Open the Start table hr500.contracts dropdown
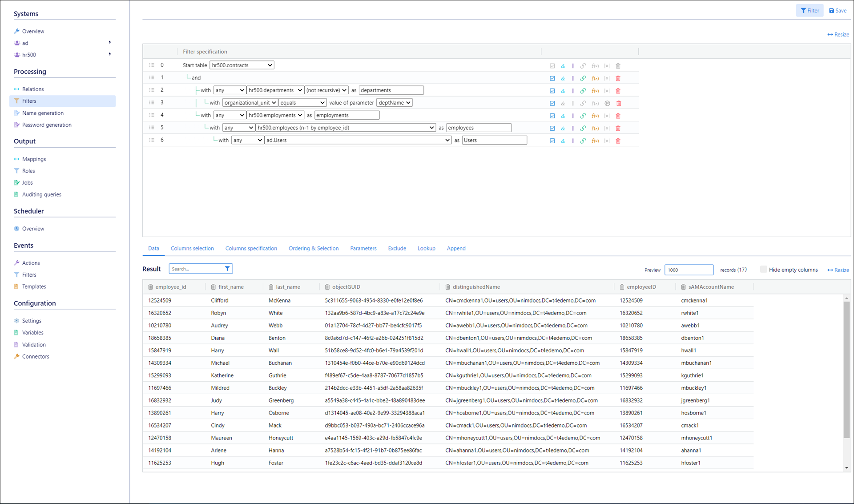Screen dimensions: 854x504 (x=242, y=65)
